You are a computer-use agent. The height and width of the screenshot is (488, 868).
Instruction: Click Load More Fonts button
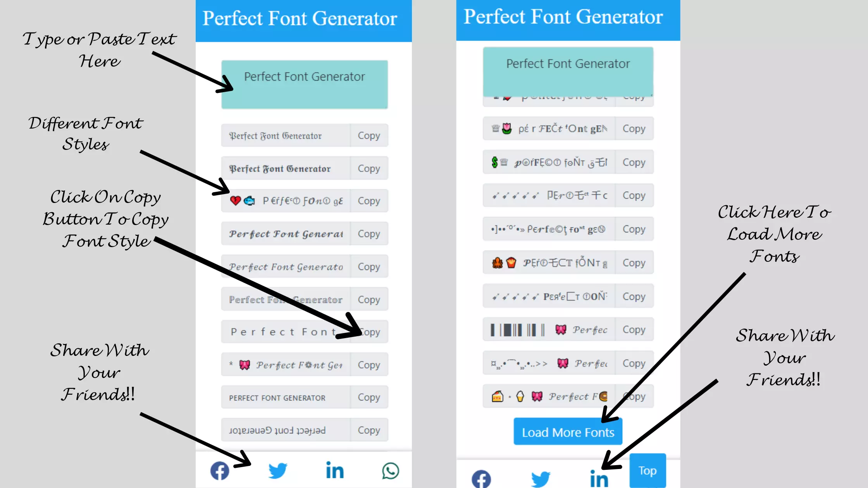pyautogui.click(x=568, y=432)
